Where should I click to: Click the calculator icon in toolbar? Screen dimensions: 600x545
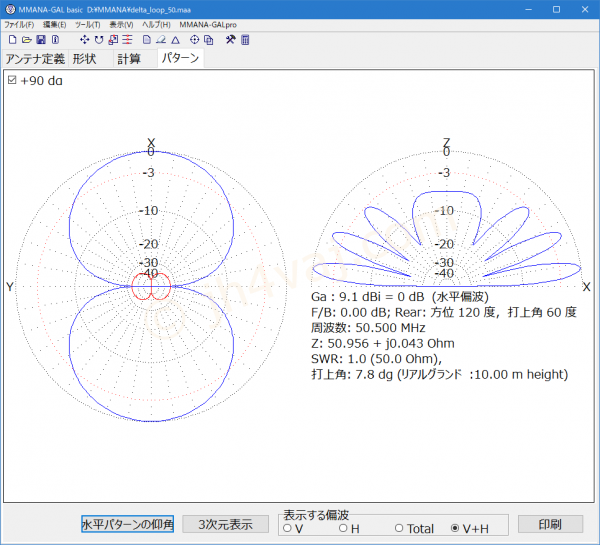(x=245, y=40)
